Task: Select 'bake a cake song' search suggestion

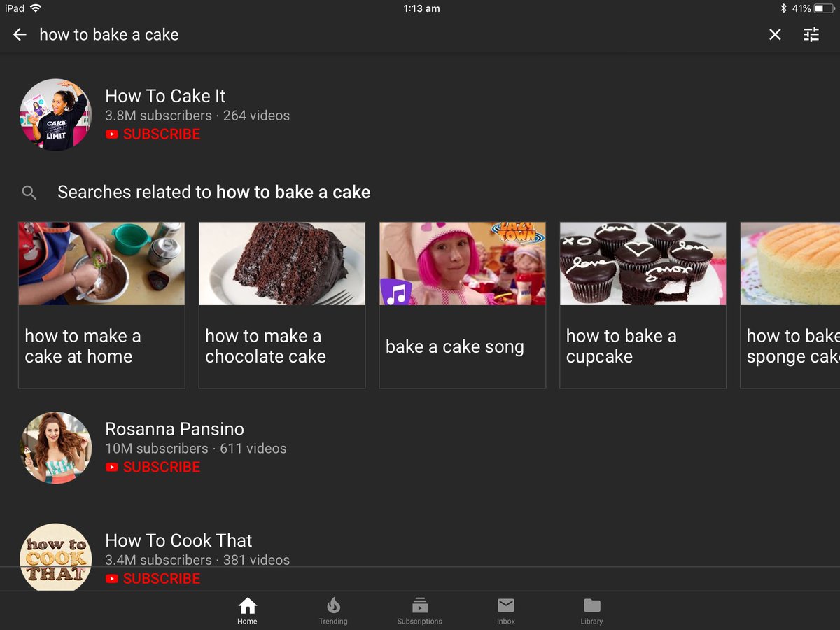Action: 455,346
